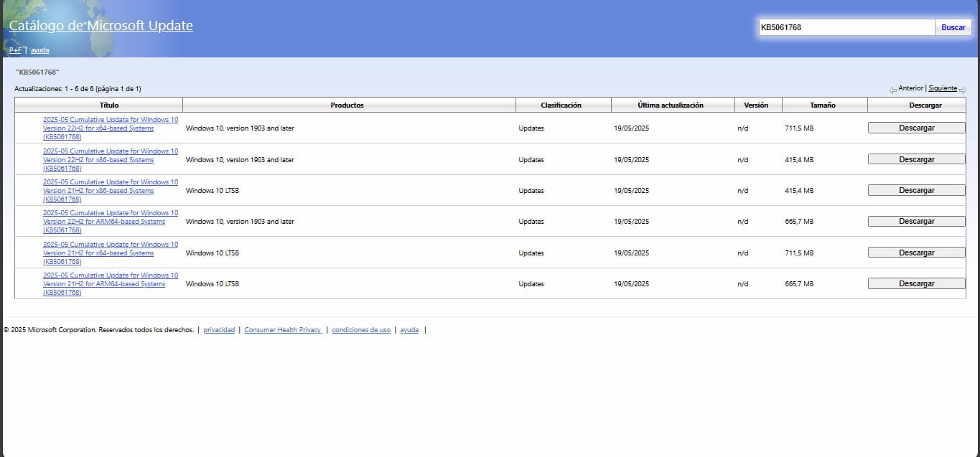Sort by the Última actualización column header
The width and height of the screenshot is (980, 457).
pos(673,105)
